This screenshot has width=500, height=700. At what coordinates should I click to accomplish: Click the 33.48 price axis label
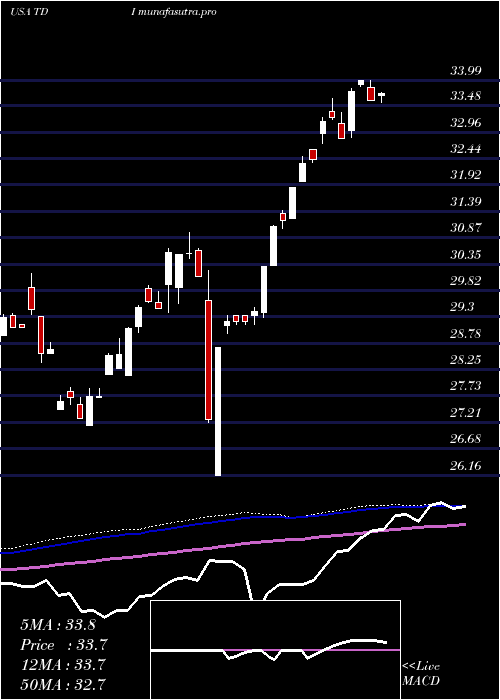466,96
